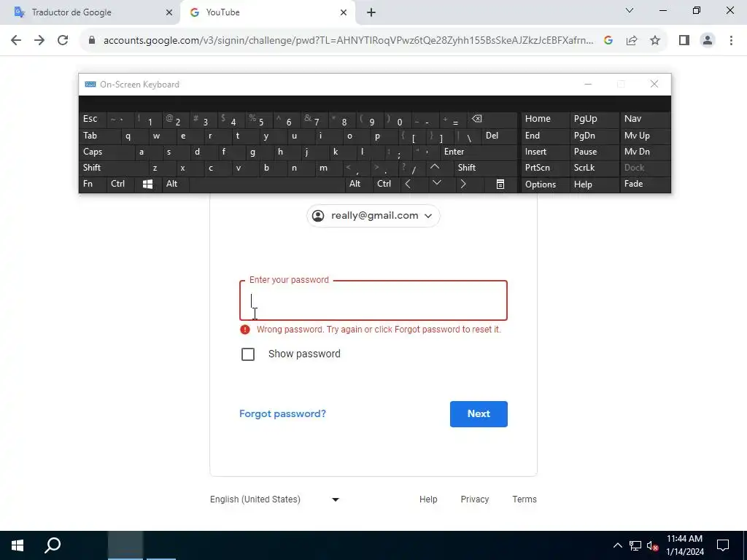This screenshot has height=560, width=747.
Task: Open Chrome side panel icon
Action: [x=684, y=41]
